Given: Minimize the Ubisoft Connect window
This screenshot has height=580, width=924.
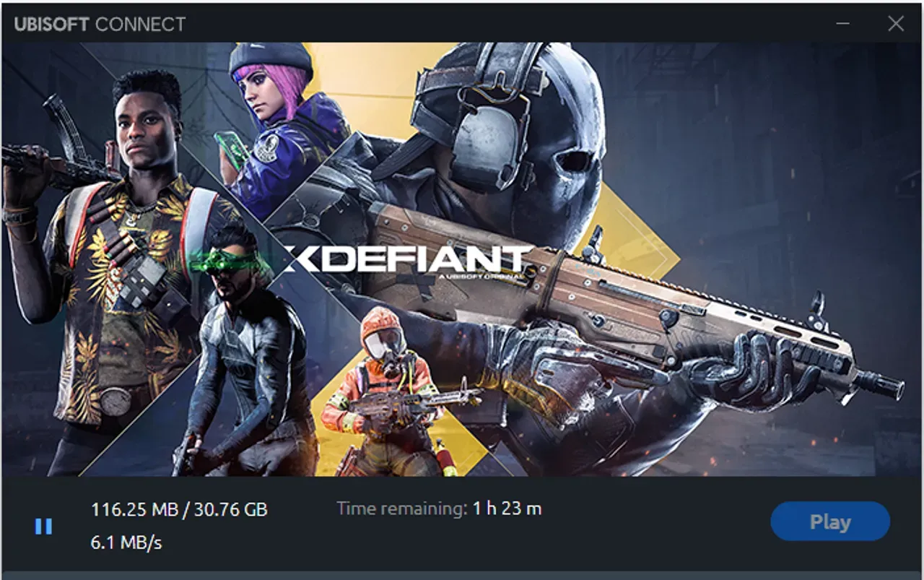Looking at the screenshot, I should [x=842, y=24].
